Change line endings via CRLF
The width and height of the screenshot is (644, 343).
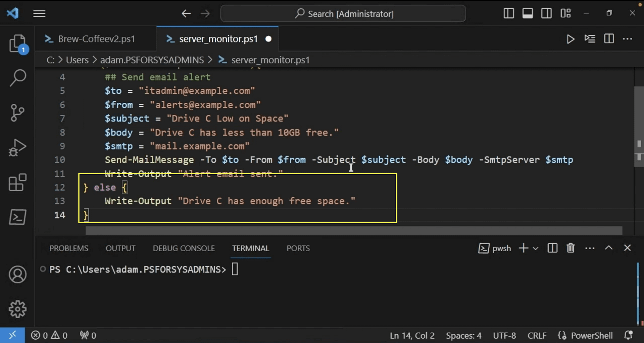(537, 335)
